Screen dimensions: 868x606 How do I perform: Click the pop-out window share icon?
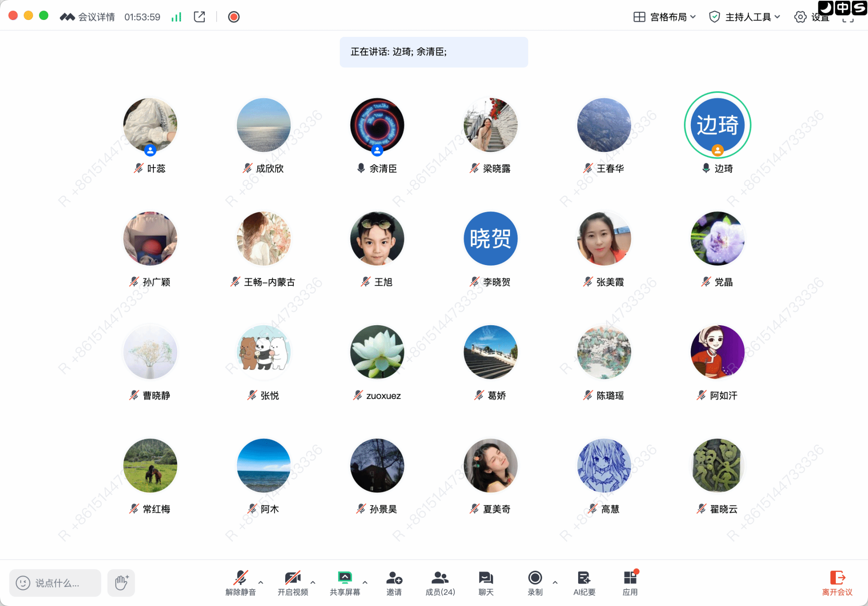tap(199, 17)
